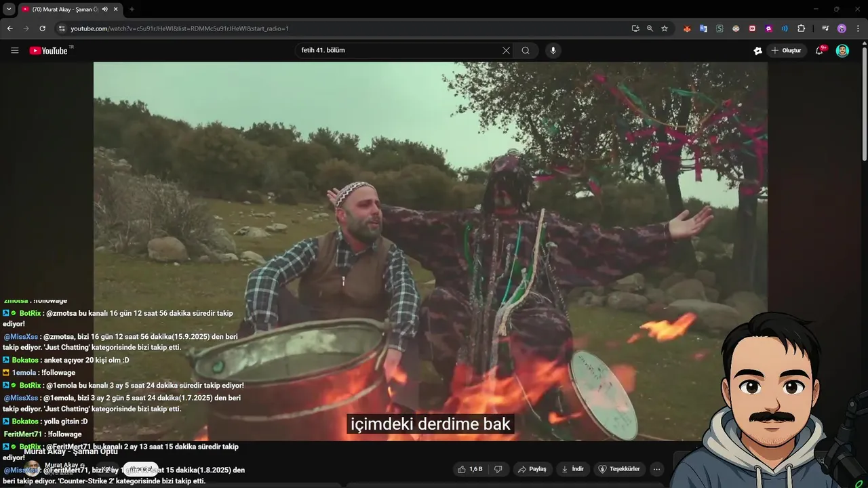The height and width of the screenshot is (488, 868).
Task: Click the sparkle icon beside Oluştur
Action: pyautogui.click(x=757, y=51)
